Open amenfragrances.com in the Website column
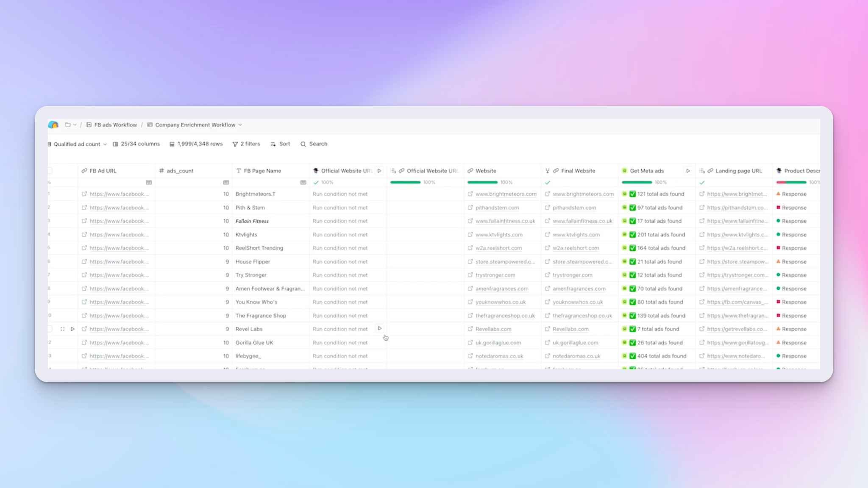 [502, 288]
